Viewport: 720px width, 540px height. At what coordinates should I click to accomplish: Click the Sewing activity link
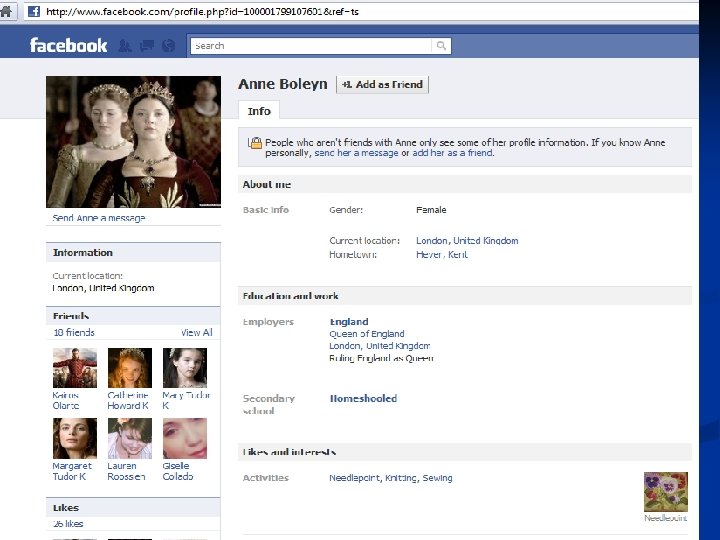click(x=437, y=478)
